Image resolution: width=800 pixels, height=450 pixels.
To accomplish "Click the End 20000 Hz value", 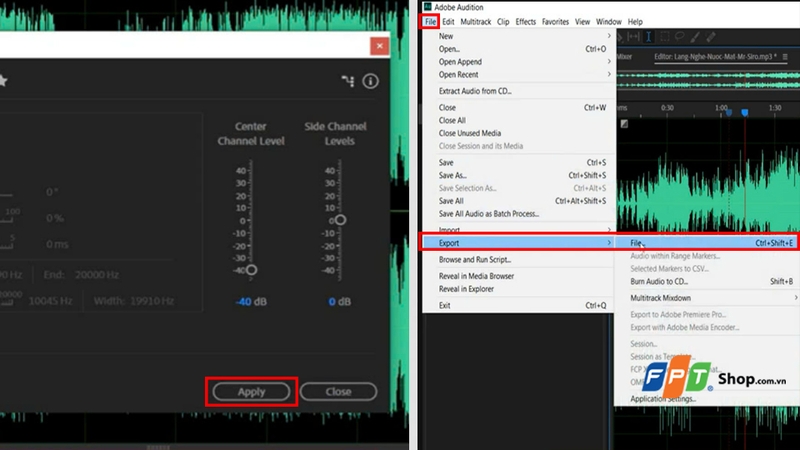I will [x=97, y=275].
